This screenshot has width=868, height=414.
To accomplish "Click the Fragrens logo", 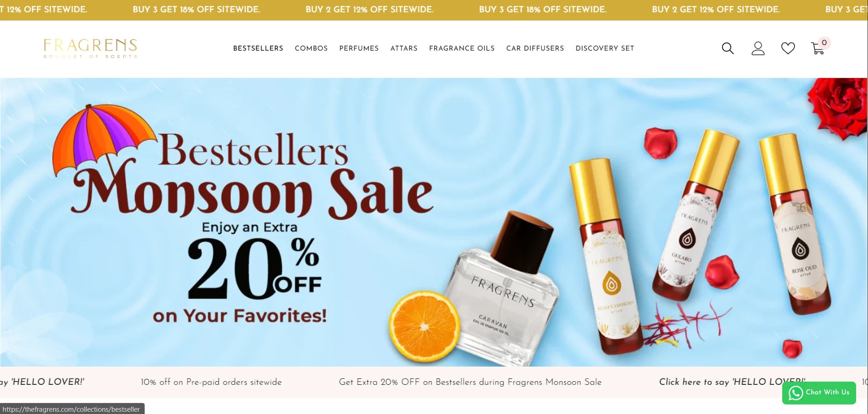I will click(90, 48).
